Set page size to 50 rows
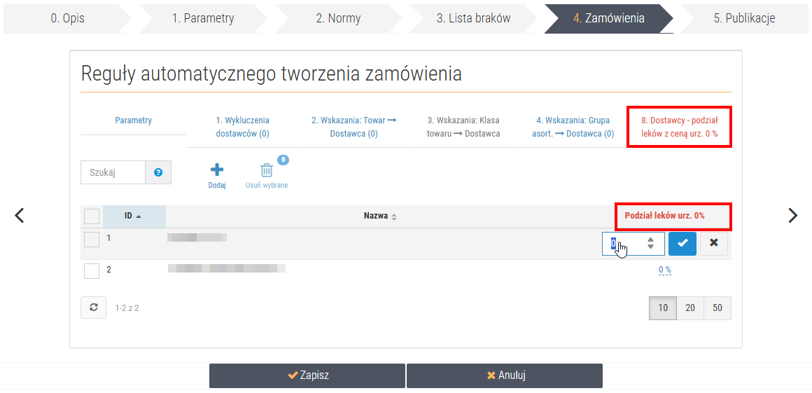Viewport: 812px width, 393px height. tap(717, 308)
